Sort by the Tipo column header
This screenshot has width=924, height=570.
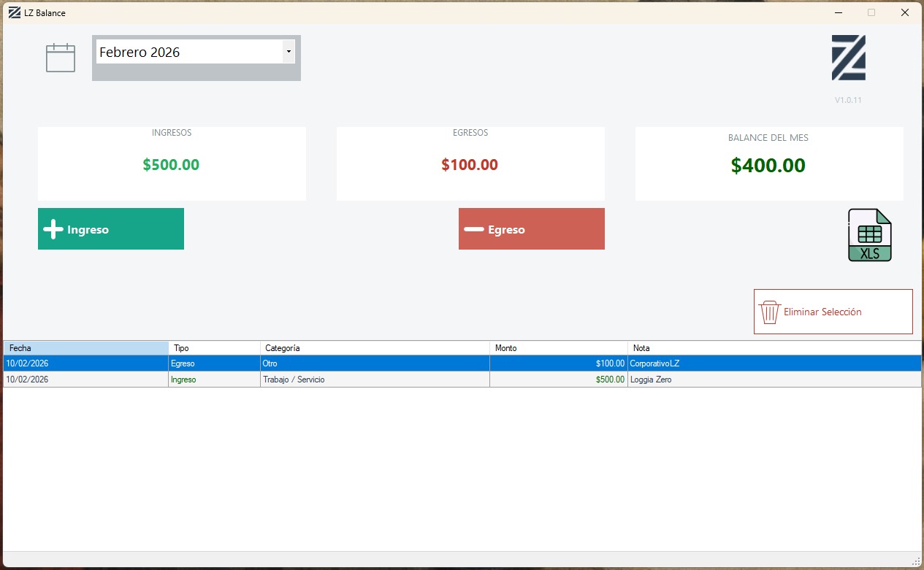tap(214, 348)
